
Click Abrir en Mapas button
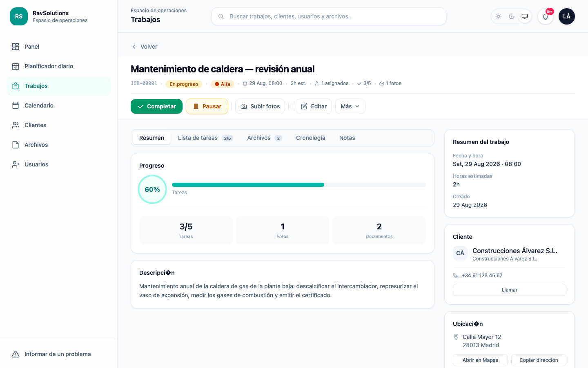tap(480, 360)
